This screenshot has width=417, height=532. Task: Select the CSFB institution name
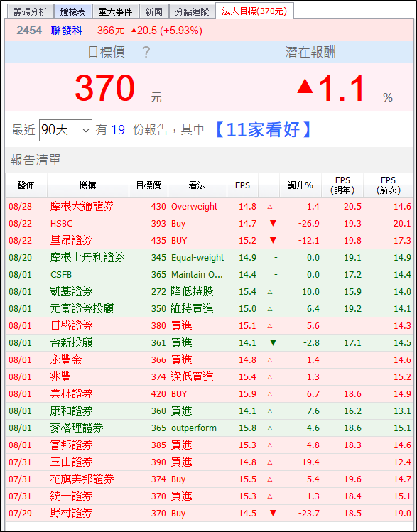pyautogui.click(x=61, y=274)
